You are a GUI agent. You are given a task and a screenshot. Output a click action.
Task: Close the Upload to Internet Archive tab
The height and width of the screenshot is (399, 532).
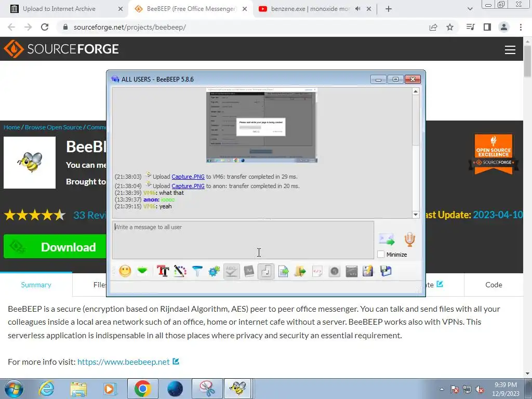click(121, 9)
